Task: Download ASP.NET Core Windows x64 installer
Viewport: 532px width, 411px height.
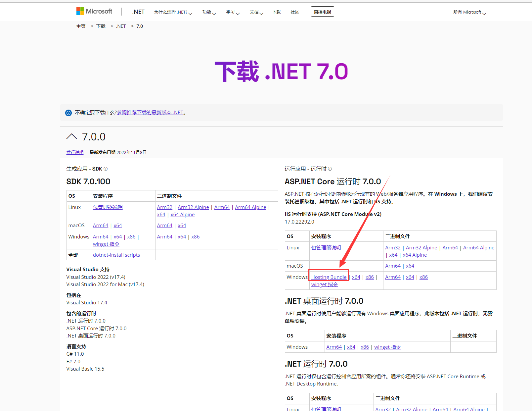Action: tap(356, 277)
